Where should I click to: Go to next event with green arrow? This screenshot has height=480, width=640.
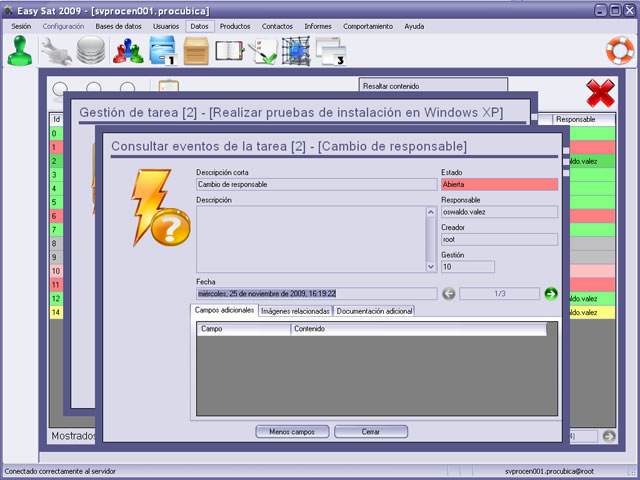[x=551, y=293]
